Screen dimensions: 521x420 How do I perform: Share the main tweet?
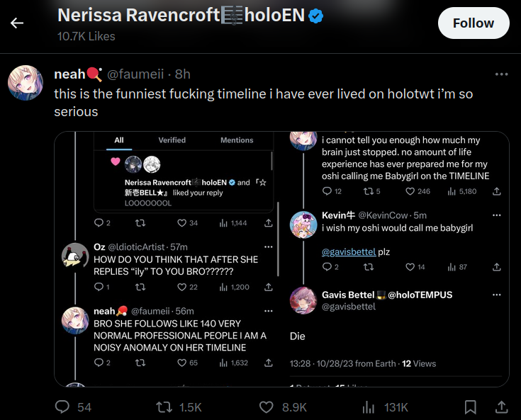point(501,407)
